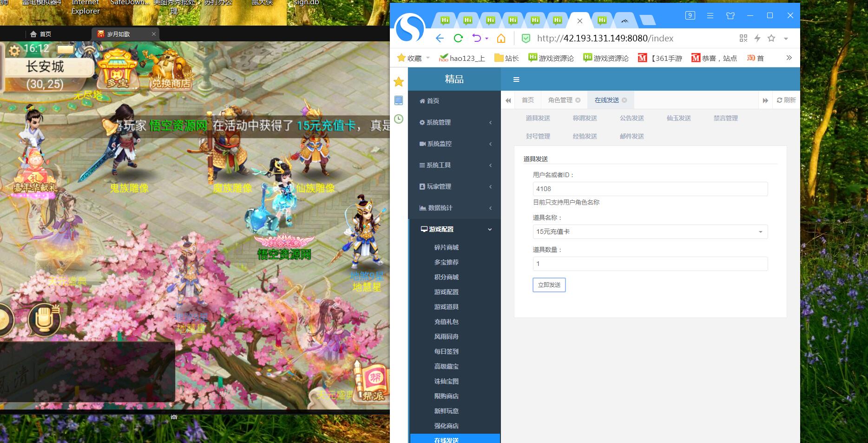The image size is (868, 443).
Task: Expand the bookmarks bar overflow arrows
Action: [x=789, y=58]
